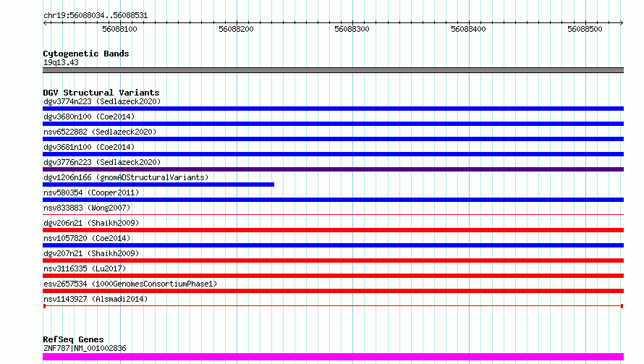Screen dimensions: 644x364
Task: Click the dgv3774n223 (Sedlazeck2020) label
Action: pyautogui.click(x=102, y=101)
